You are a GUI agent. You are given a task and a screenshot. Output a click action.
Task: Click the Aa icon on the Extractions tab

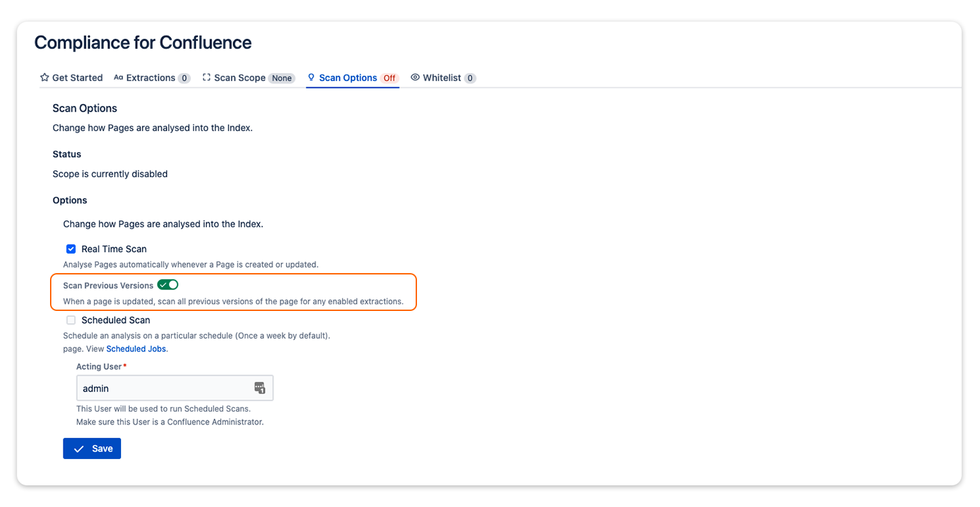point(118,78)
